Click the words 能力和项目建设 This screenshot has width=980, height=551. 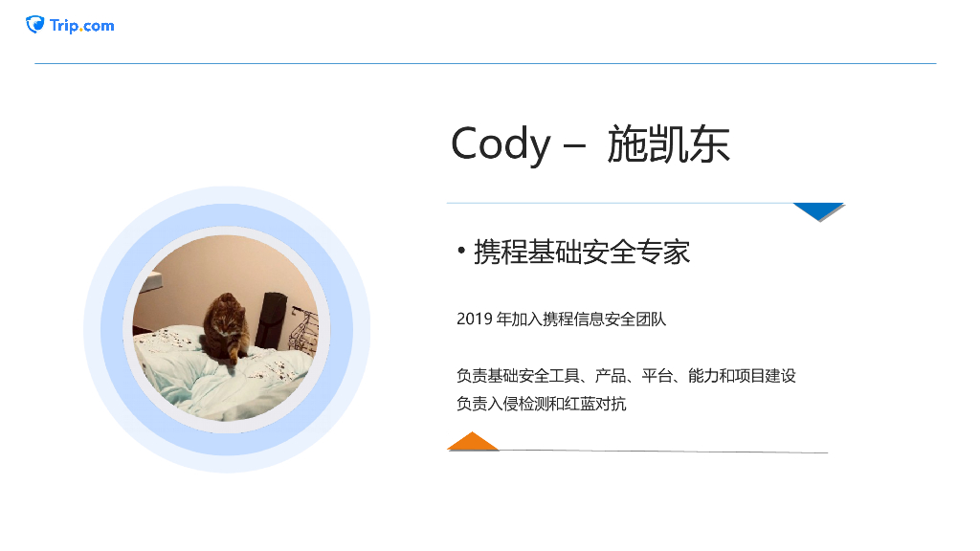point(742,375)
